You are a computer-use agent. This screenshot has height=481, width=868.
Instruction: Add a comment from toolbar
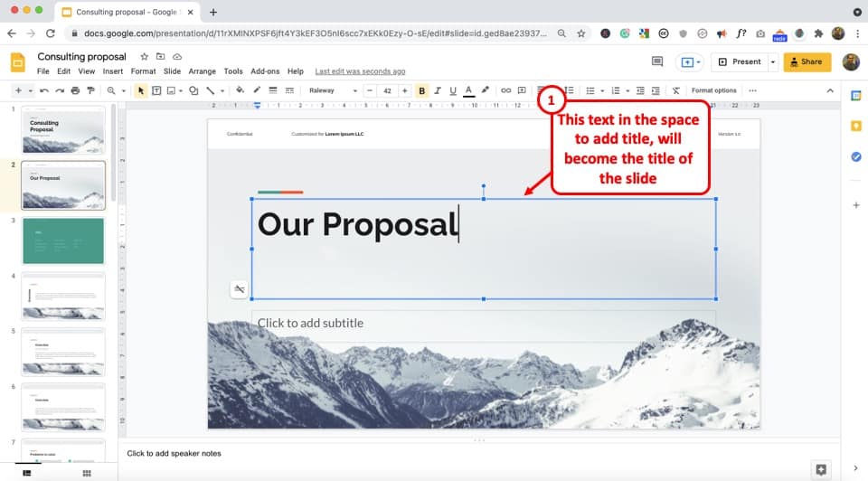click(x=522, y=90)
